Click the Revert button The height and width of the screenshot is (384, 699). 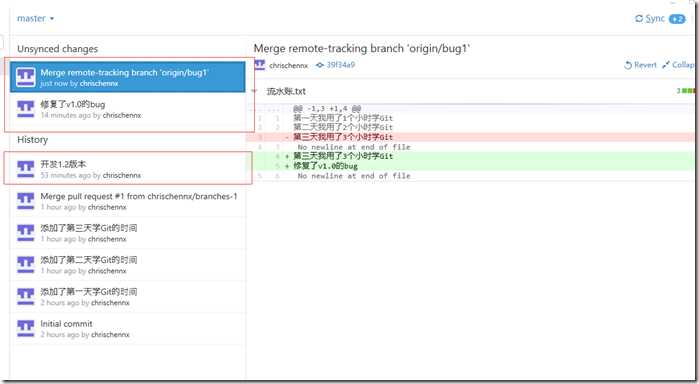tap(640, 65)
